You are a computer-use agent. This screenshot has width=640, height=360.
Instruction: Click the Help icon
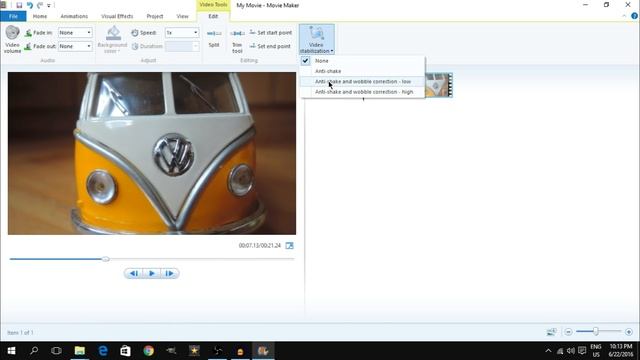coord(634,16)
